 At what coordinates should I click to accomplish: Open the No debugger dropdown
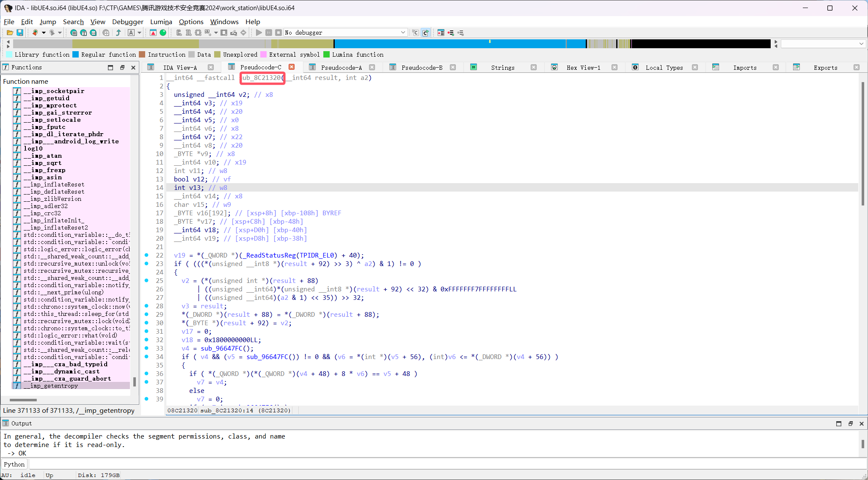pos(403,33)
